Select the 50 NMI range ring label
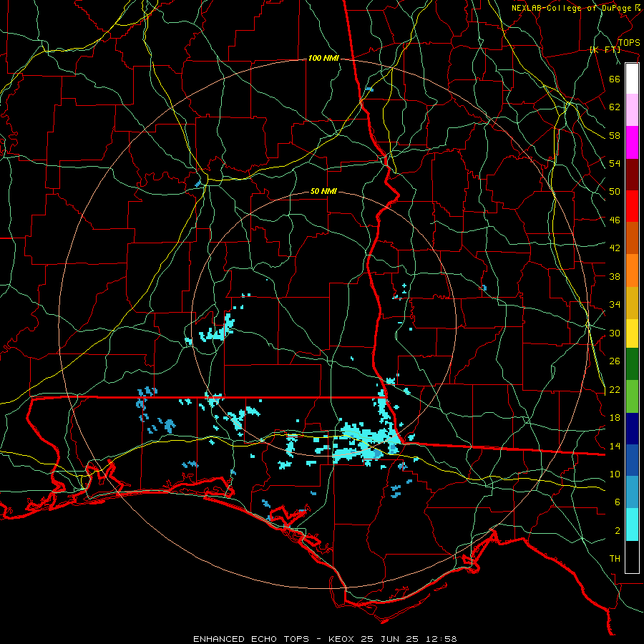 pos(323,191)
